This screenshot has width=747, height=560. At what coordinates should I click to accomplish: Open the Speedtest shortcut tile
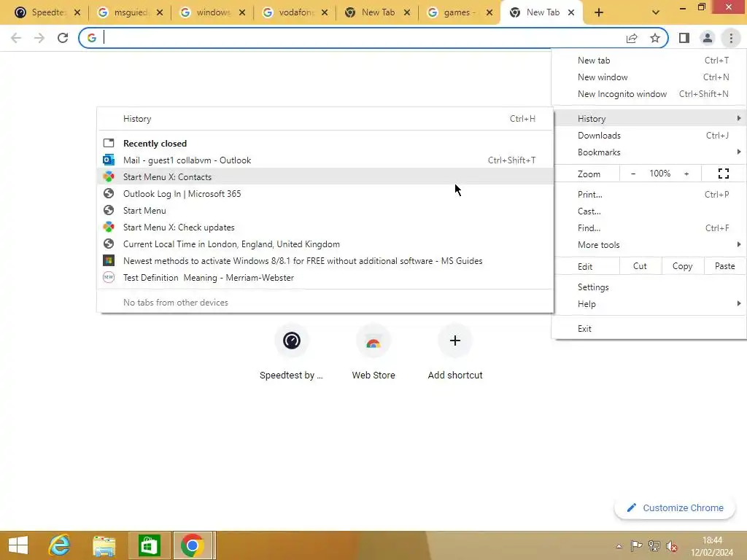pos(292,353)
